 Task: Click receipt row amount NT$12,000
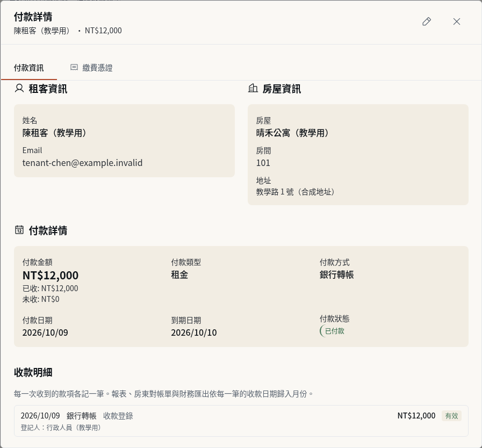416,416
